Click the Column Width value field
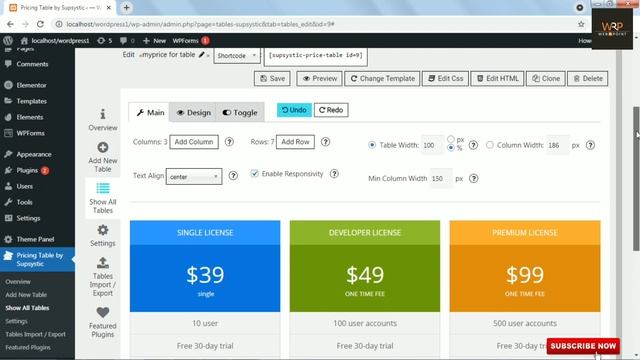Viewport: 640px width, 360px height. pos(557,145)
